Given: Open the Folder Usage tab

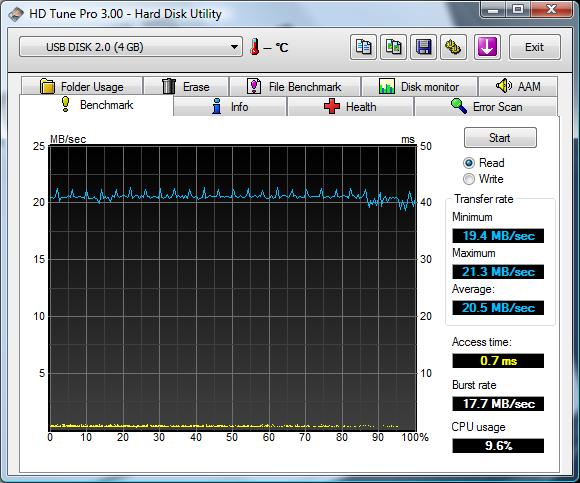Looking at the screenshot, I should click(x=82, y=87).
